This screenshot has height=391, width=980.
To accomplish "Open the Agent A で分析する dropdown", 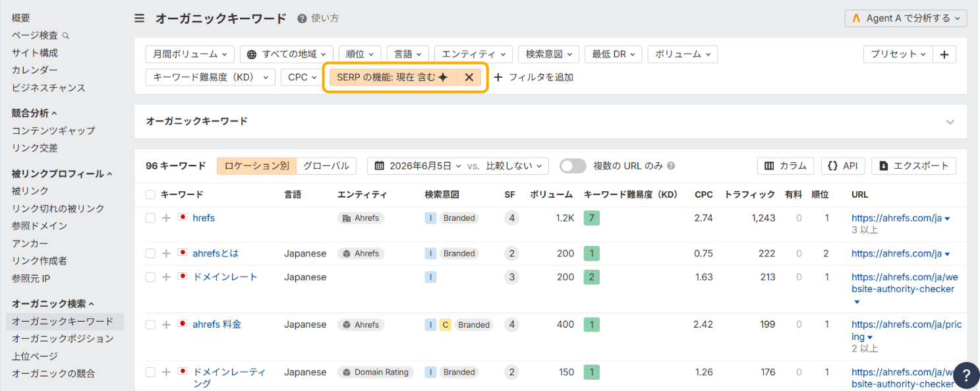I will [x=906, y=18].
